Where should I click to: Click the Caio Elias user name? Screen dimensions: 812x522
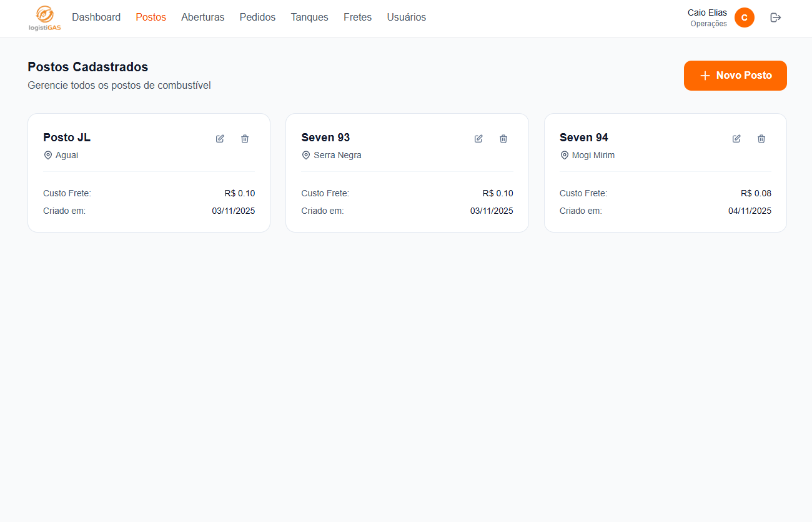tap(707, 13)
